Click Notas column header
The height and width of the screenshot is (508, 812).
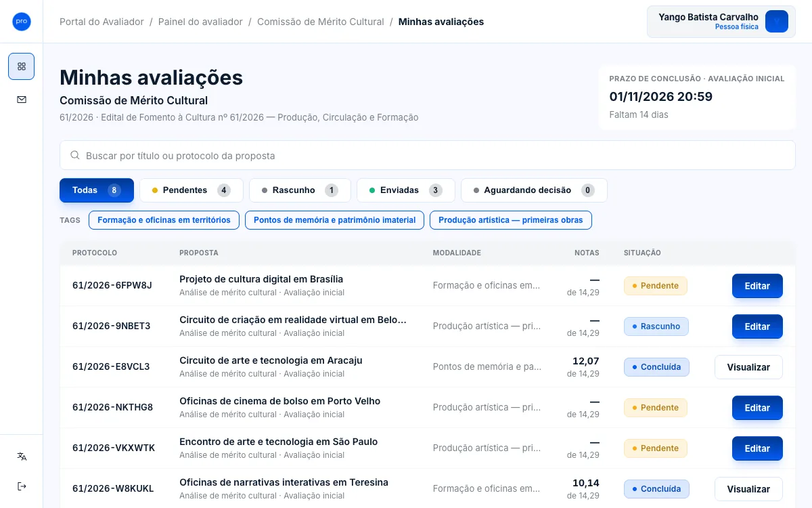(x=587, y=253)
